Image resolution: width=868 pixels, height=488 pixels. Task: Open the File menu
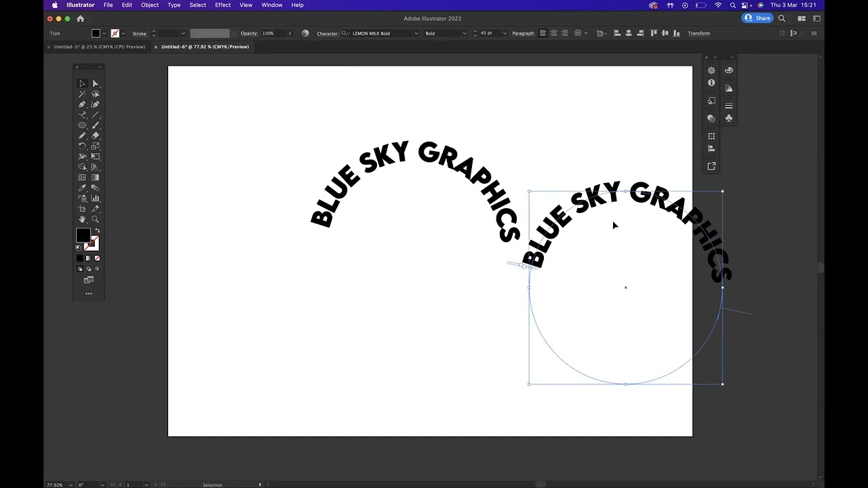tap(108, 5)
